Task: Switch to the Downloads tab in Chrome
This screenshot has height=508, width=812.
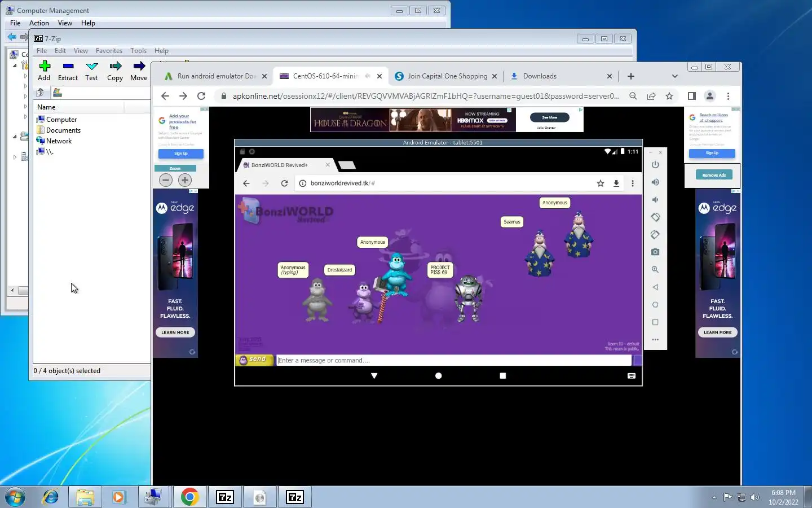Action: tap(561, 76)
